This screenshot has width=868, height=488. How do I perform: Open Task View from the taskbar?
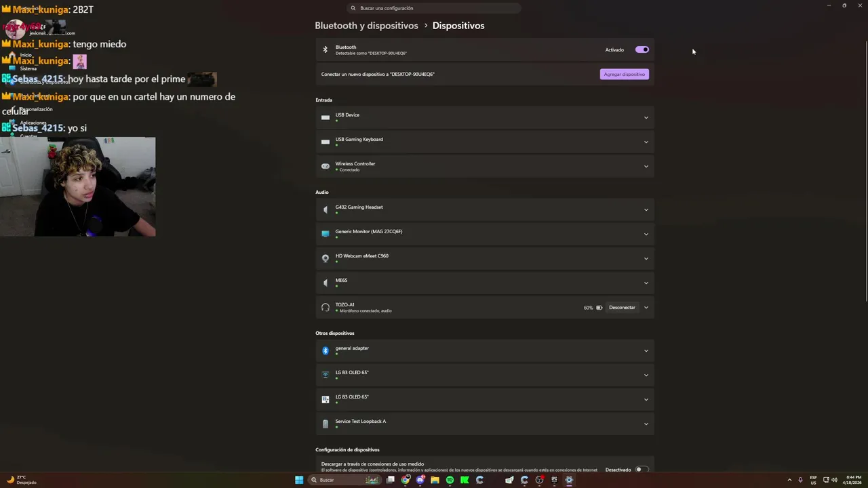[391, 480]
